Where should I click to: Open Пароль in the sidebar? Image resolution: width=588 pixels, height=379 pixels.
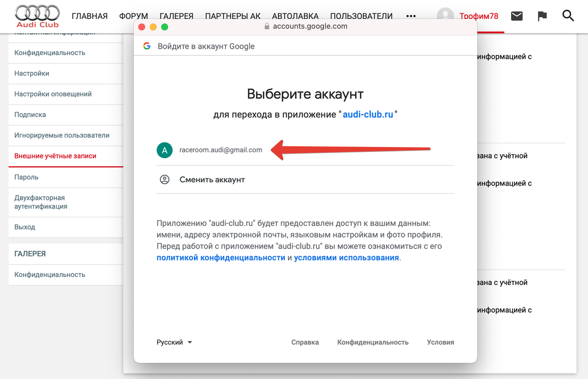pos(66,177)
